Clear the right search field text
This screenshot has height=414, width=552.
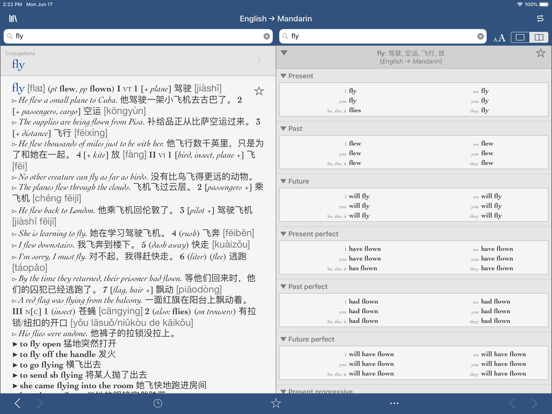point(480,36)
